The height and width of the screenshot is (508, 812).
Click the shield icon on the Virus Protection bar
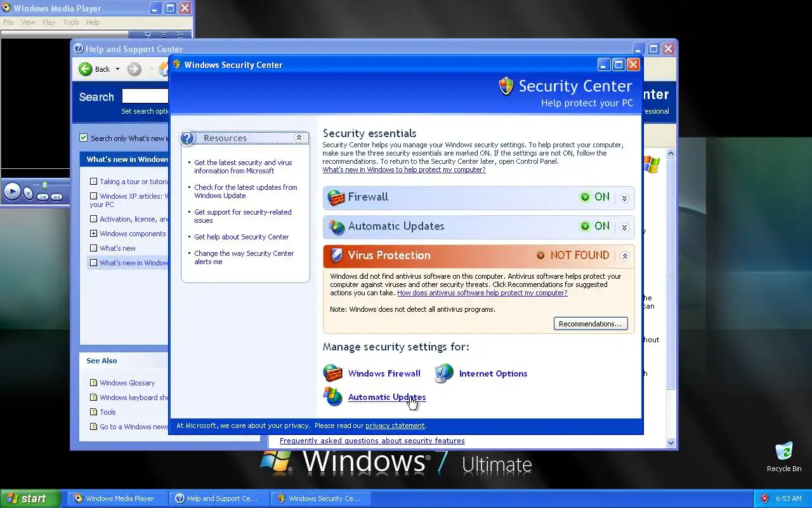point(337,255)
